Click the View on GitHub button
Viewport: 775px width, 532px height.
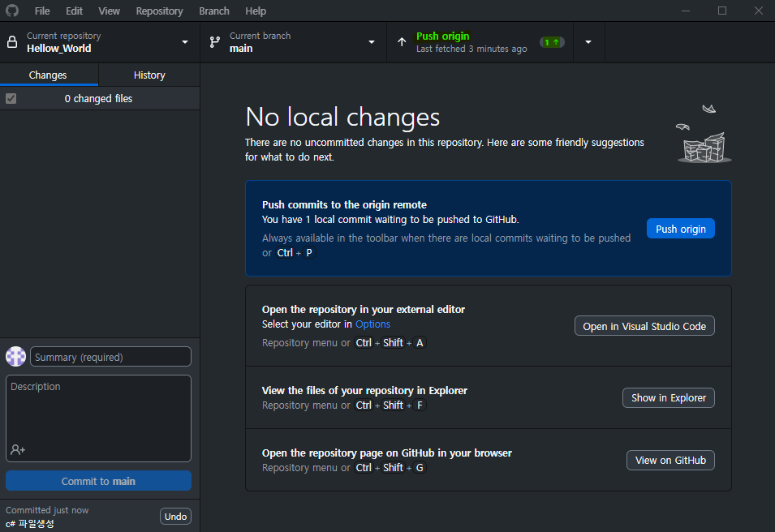coord(670,460)
